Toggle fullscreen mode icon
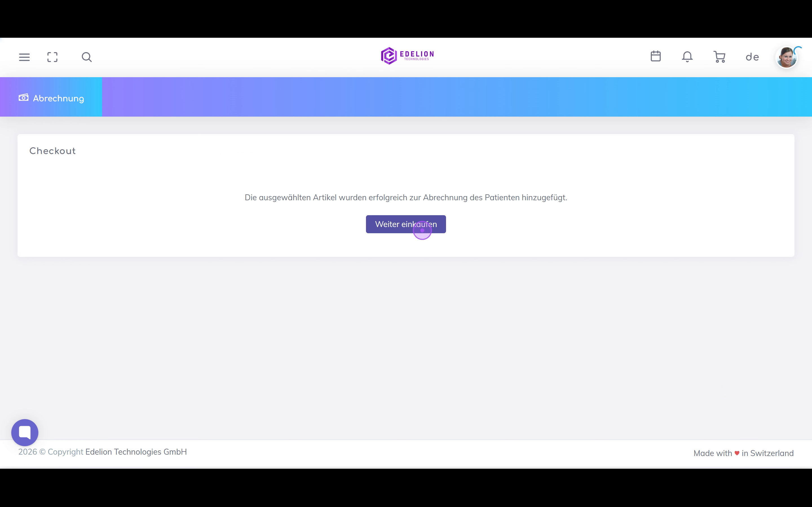Viewport: 812px width, 507px height. click(x=52, y=57)
